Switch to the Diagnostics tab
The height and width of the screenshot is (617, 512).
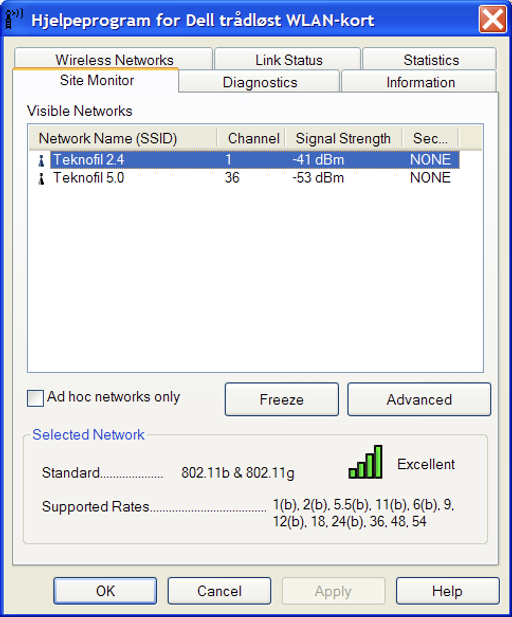tap(260, 82)
